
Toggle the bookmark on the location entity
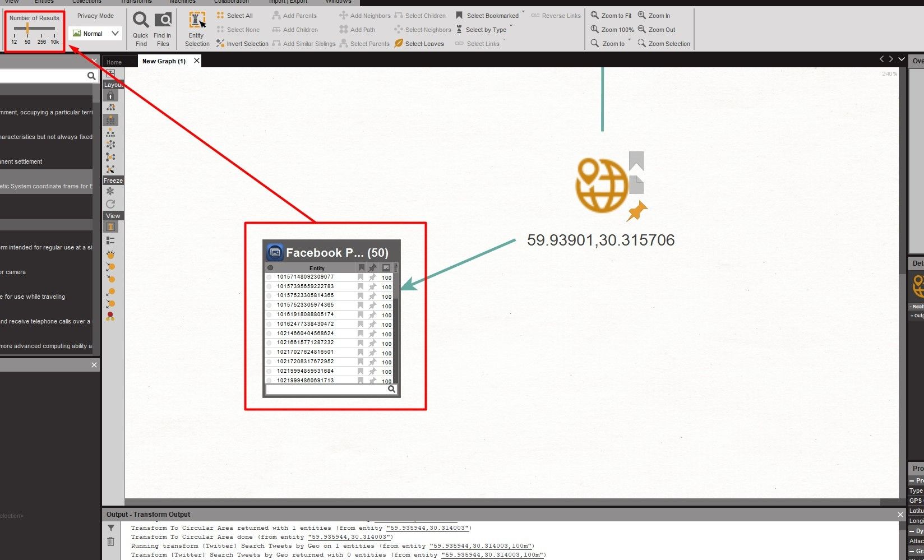tap(636, 161)
